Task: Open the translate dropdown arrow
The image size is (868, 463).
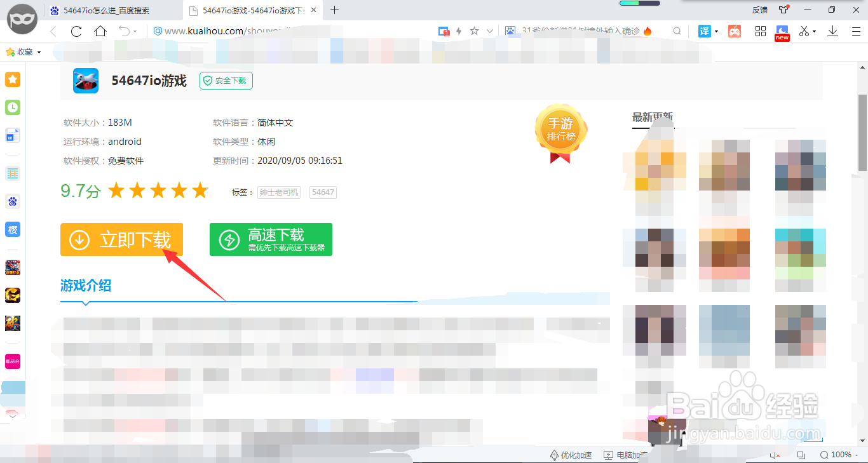Action: (x=716, y=32)
